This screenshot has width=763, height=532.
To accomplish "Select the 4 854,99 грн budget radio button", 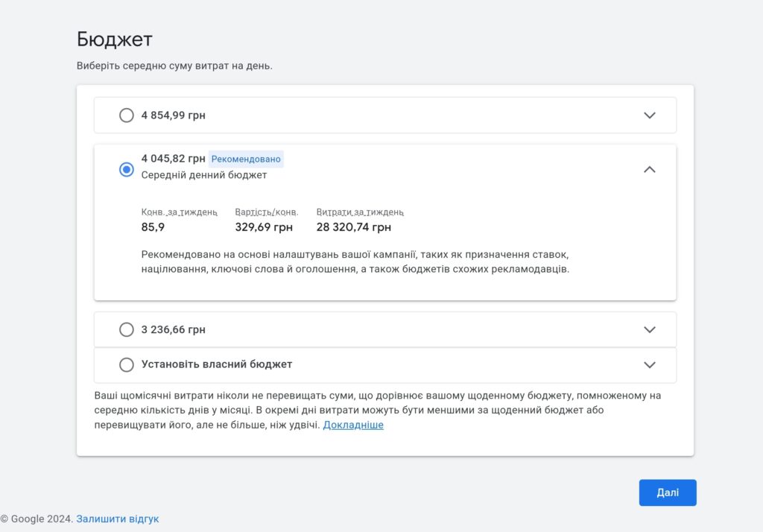I will point(127,115).
